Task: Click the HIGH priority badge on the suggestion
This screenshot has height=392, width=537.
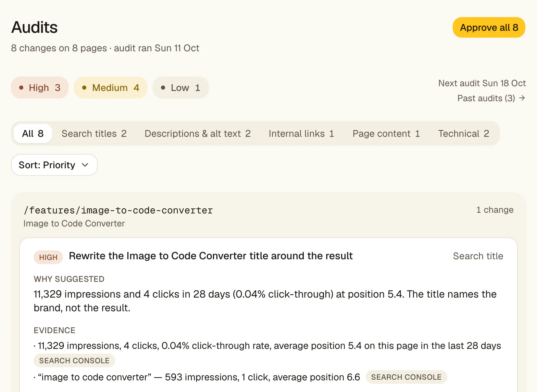Action: coord(48,257)
